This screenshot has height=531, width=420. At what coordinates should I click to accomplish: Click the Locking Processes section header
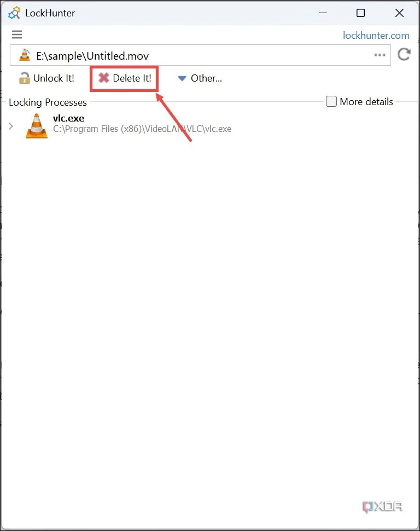(48, 102)
